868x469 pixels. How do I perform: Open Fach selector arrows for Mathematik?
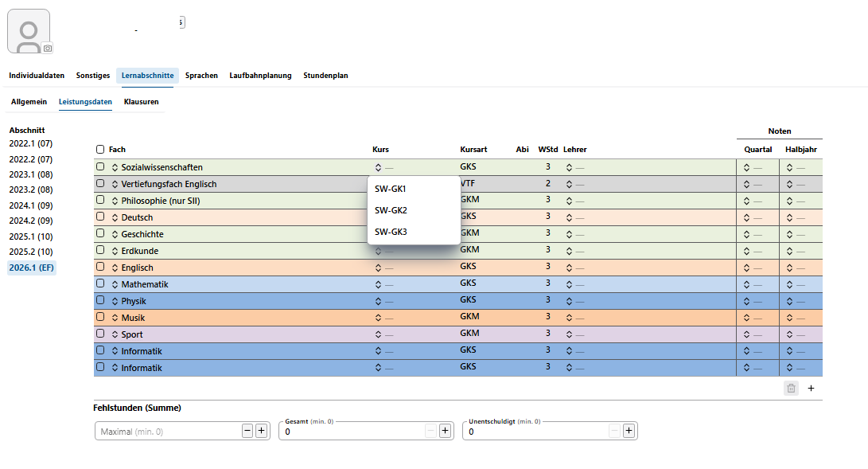[x=115, y=284]
